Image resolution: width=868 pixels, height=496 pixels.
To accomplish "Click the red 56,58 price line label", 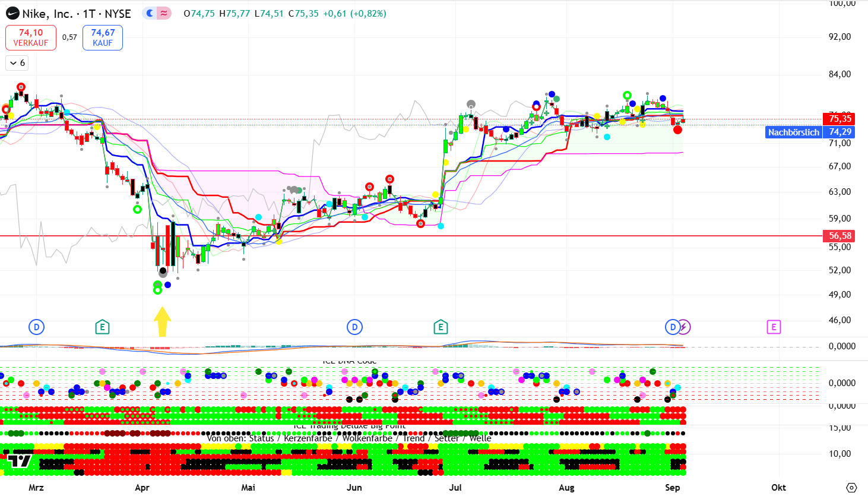I will (840, 236).
